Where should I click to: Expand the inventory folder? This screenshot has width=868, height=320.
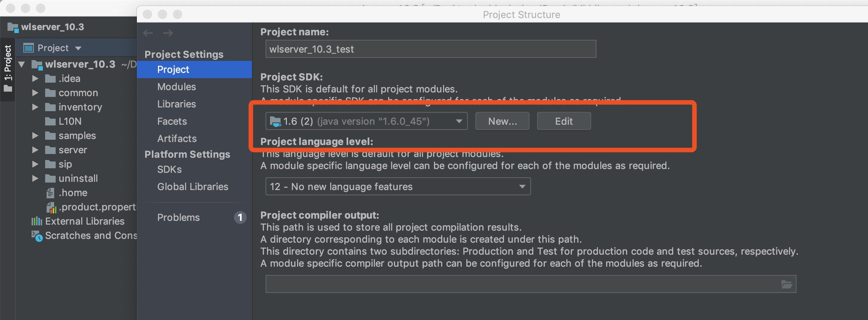click(x=35, y=107)
